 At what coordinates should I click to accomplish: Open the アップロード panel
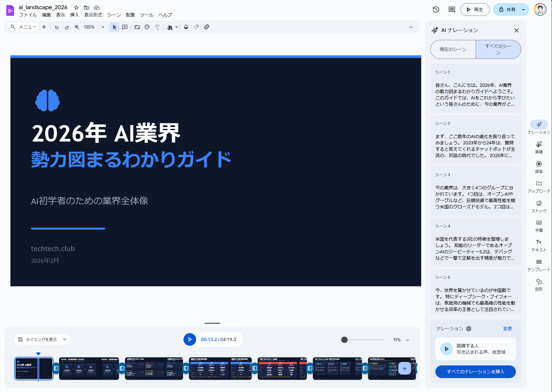click(539, 187)
